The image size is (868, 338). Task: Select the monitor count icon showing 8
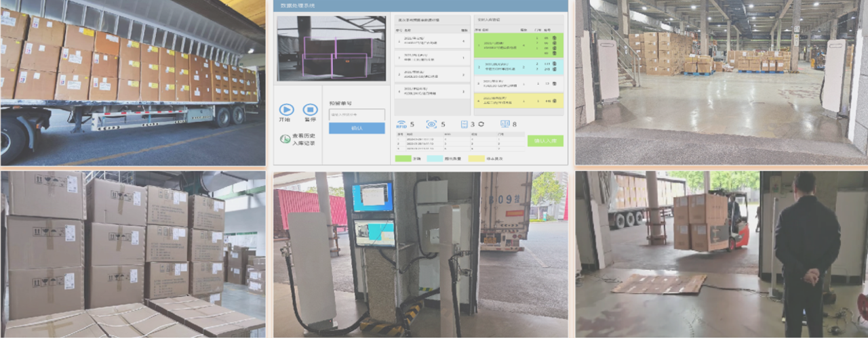click(505, 124)
